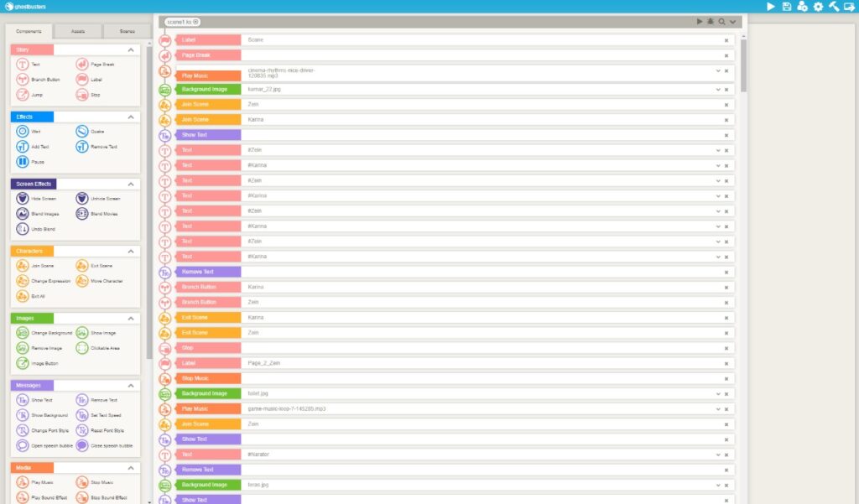This screenshot has height=504, width=859.
Task: Select the Blend Movies icon
Action: pyautogui.click(x=82, y=214)
